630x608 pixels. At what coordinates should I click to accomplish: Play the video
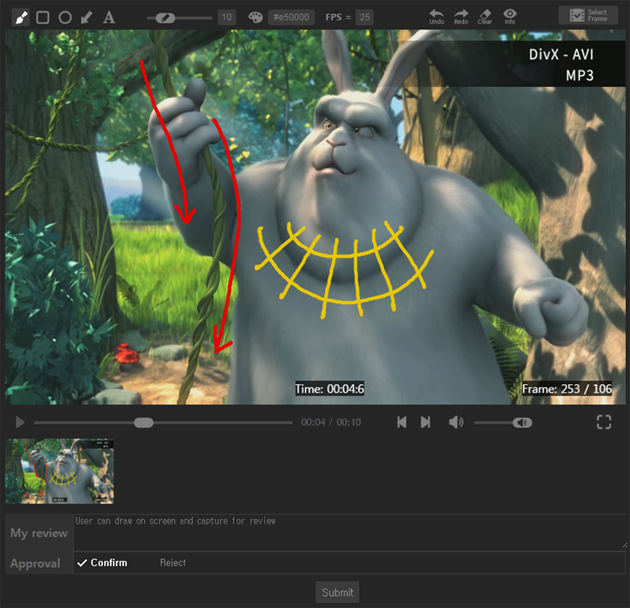19,423
